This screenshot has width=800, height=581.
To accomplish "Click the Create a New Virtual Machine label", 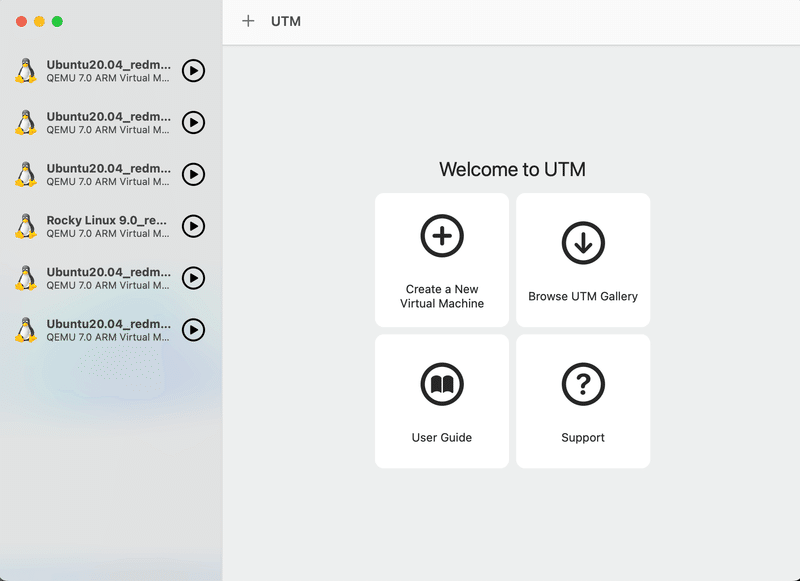I will coord(442,296).
